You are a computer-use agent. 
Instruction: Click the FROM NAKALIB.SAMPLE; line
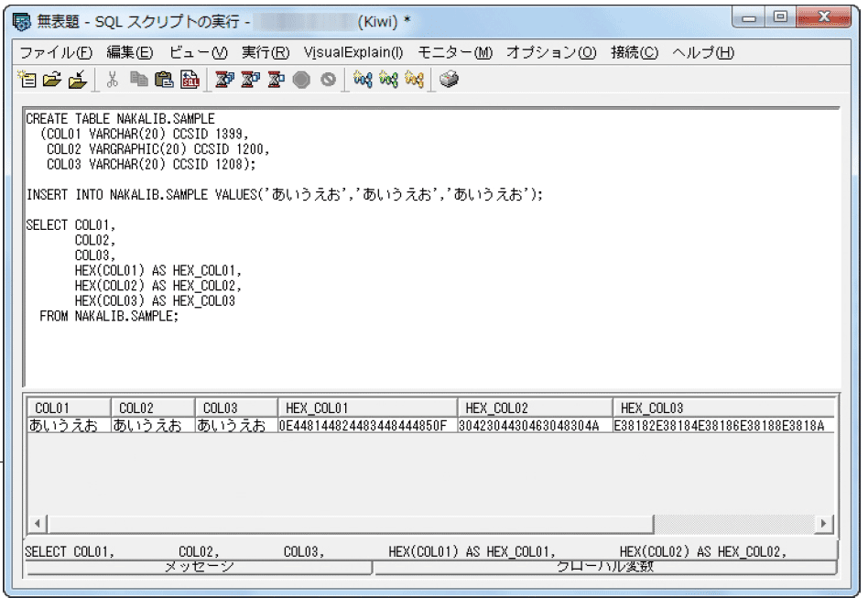click(109, 316)
